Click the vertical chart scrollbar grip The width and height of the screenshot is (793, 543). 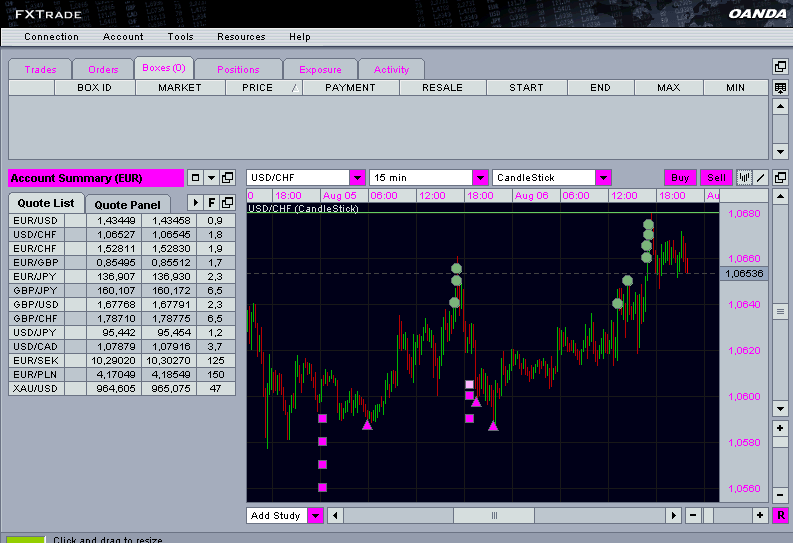(780, 311)
